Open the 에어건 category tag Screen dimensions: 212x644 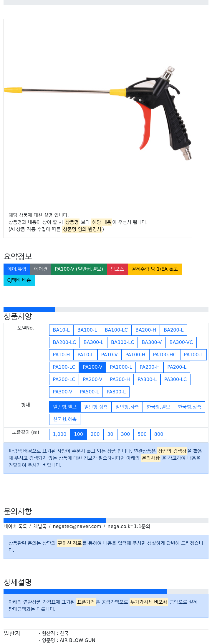point(41,269)
